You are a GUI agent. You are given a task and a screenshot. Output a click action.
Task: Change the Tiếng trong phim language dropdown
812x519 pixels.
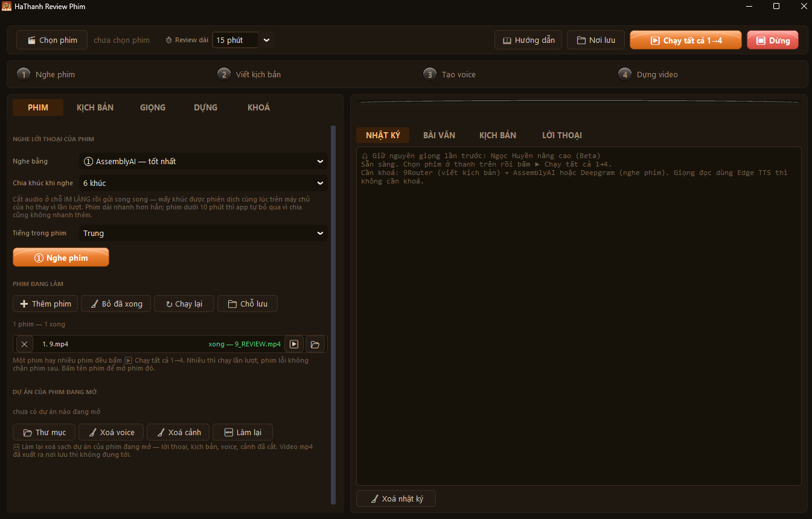(x=203, y=233)
